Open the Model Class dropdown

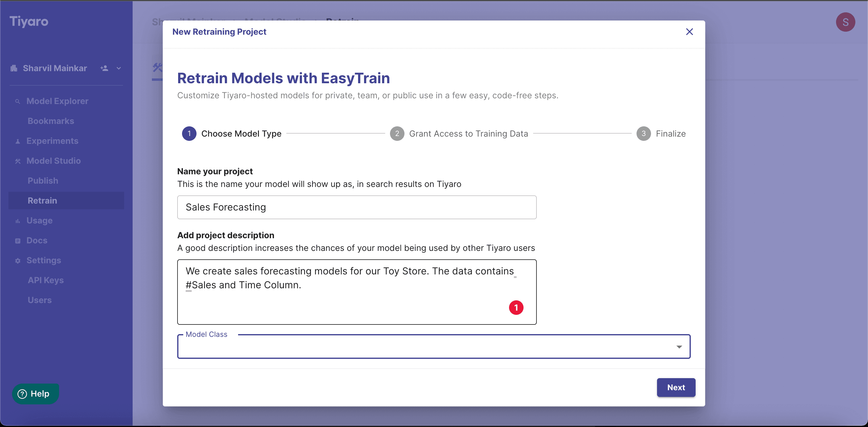[x=434, y=347]
